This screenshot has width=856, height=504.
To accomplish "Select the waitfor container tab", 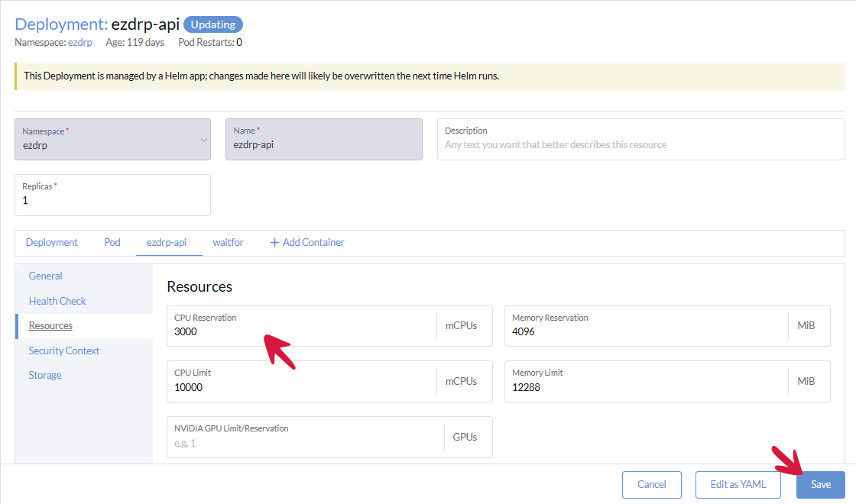I will click(x=228, y=243).
